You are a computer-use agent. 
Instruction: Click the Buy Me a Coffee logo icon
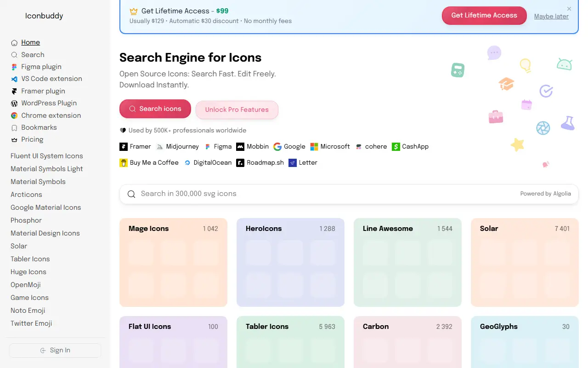(x=124, y=163)
